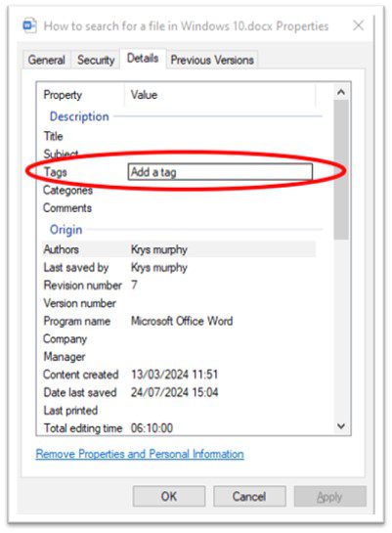Click the Cancel button

pos(249,497)
